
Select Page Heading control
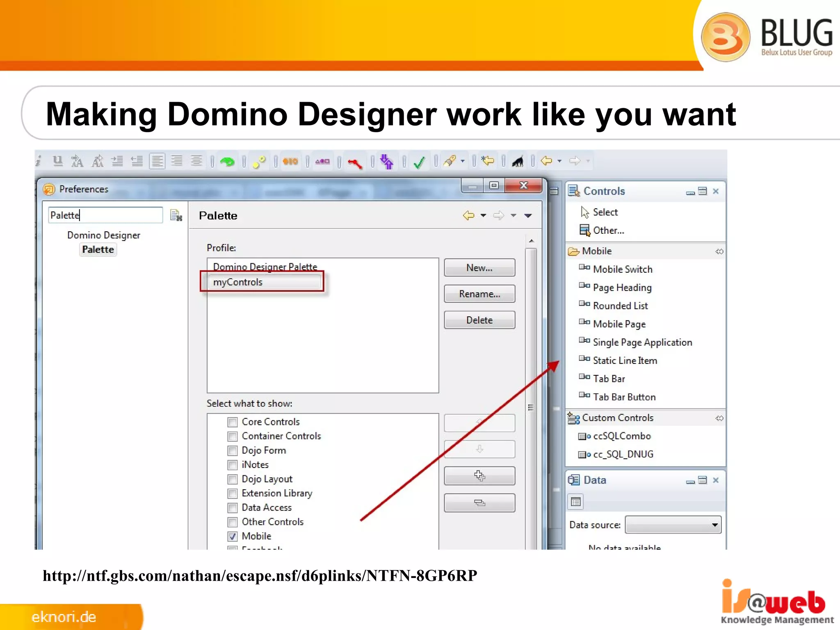[x=615, y=288]
